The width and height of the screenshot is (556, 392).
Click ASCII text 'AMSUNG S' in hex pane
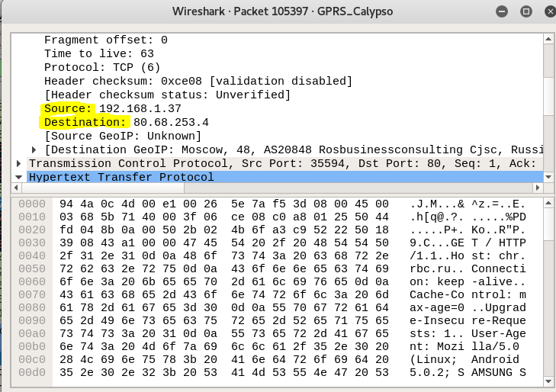pos(499,372)
